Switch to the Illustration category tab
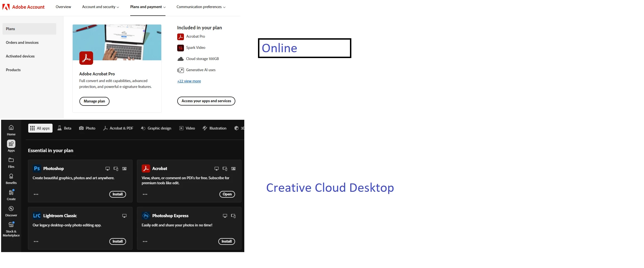Screen dimensions: 644x268 click(x=214, y=128)
